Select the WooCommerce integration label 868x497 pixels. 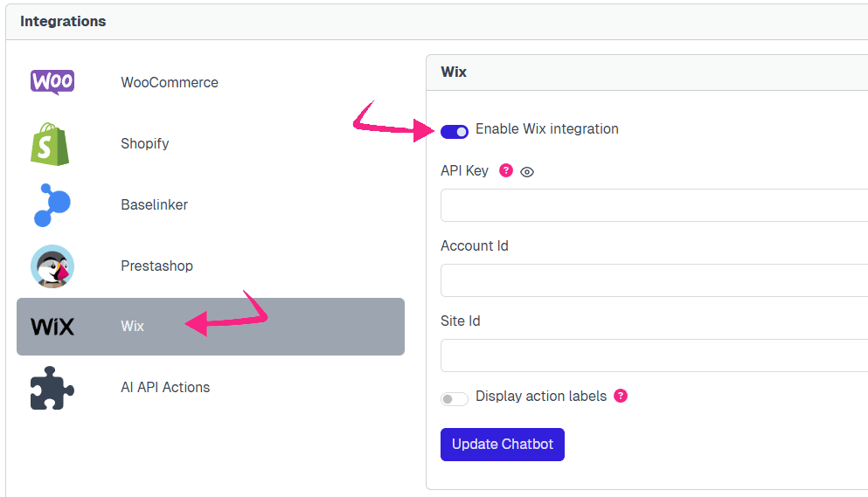[170, 83]
